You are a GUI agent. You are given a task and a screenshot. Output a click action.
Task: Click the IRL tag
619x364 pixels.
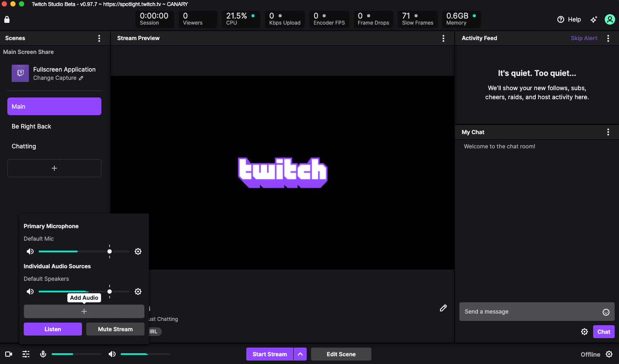(x=154, y=332)
